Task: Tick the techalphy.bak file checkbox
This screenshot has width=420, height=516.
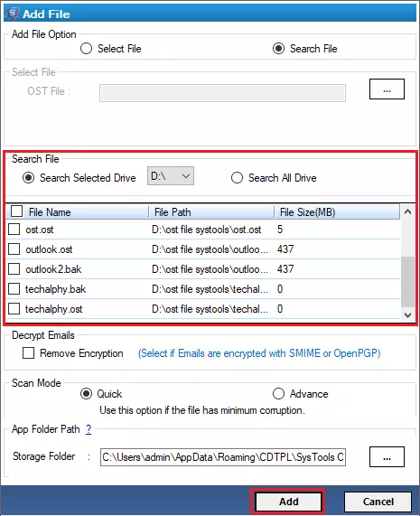Action: 14,289
